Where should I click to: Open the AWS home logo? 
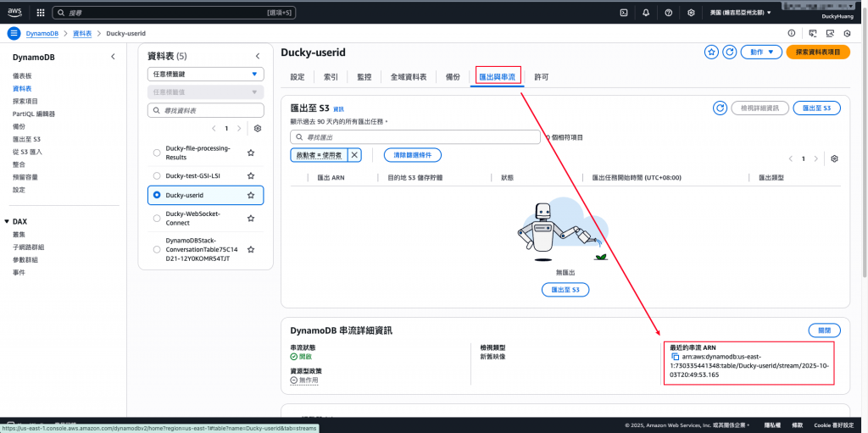[x=14, y=12]
